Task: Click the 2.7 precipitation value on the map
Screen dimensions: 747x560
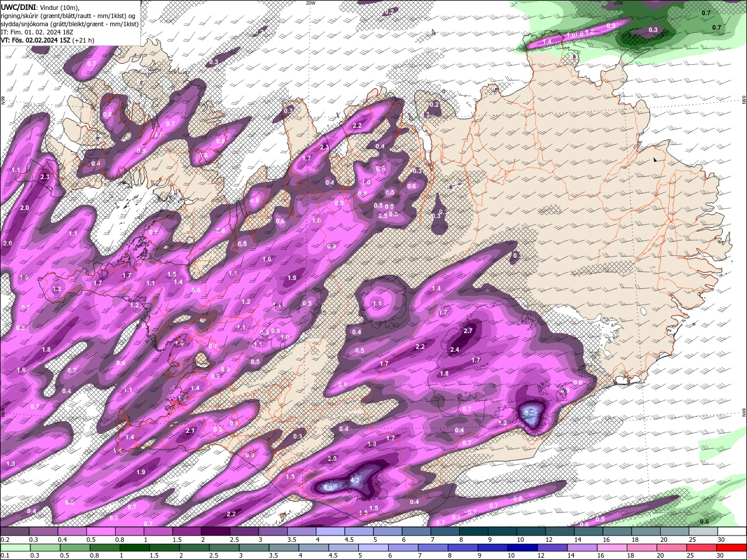Action: [467, 331]
